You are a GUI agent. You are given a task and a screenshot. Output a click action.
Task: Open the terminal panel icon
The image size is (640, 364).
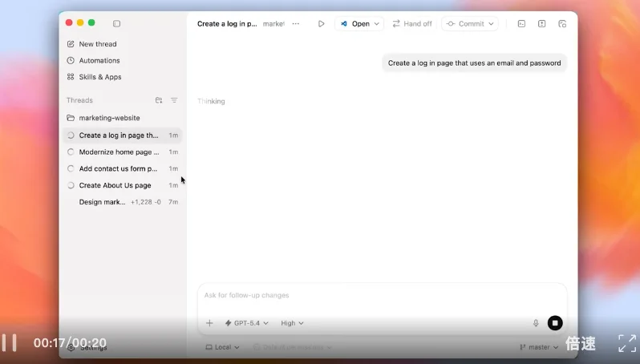[521, 24]
